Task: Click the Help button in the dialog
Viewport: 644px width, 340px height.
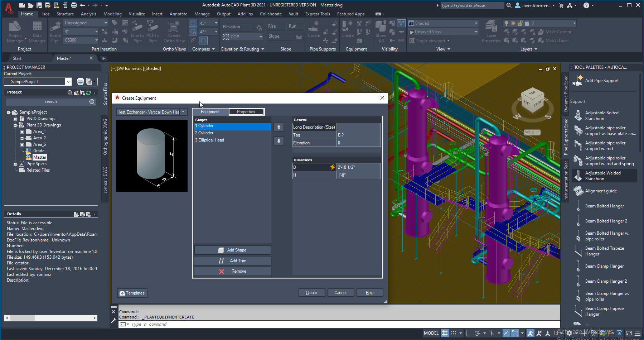Action: [x=369, y=293]
